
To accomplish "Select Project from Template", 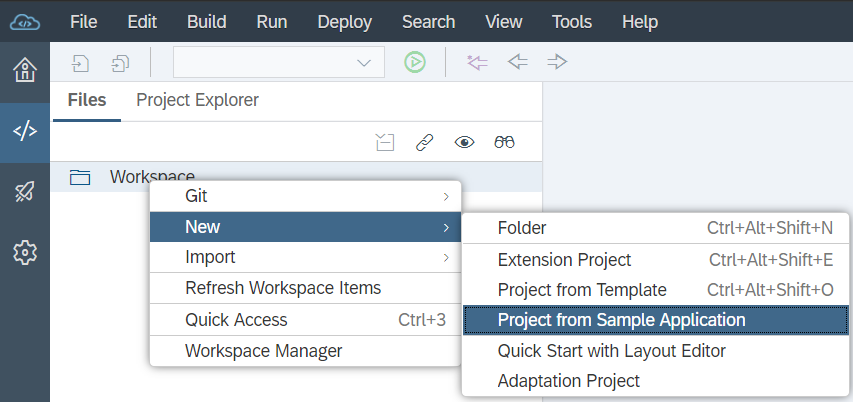I will coord(656,290).
